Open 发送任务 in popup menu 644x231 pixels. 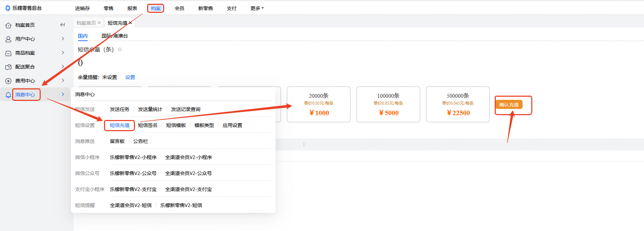click(120, 109)
